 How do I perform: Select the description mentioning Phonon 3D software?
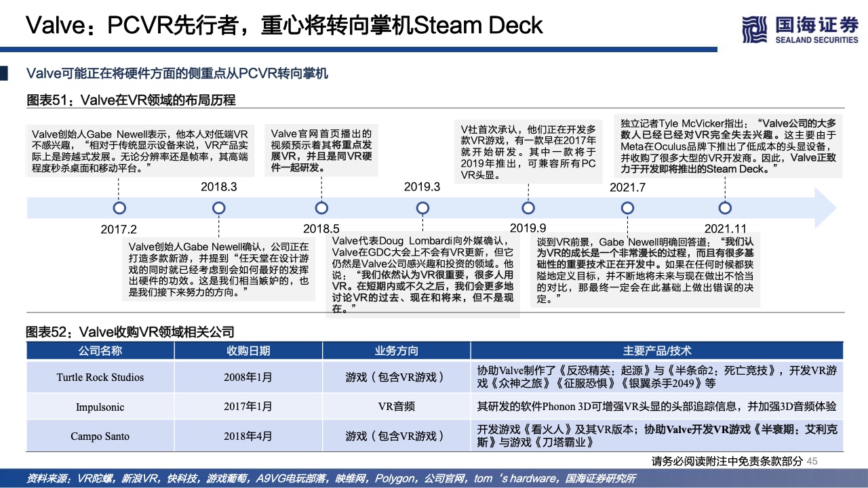pyautogui.click(x=656, y=407)
